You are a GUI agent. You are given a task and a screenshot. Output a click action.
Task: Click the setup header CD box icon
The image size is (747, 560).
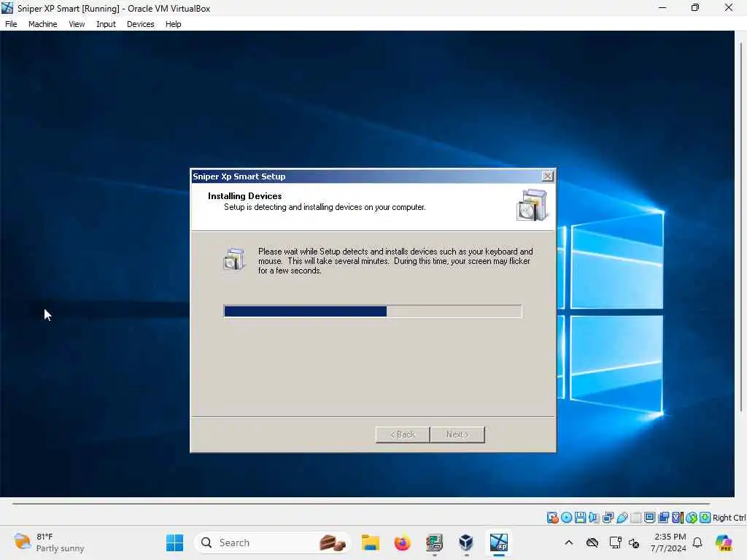point(532,205)
